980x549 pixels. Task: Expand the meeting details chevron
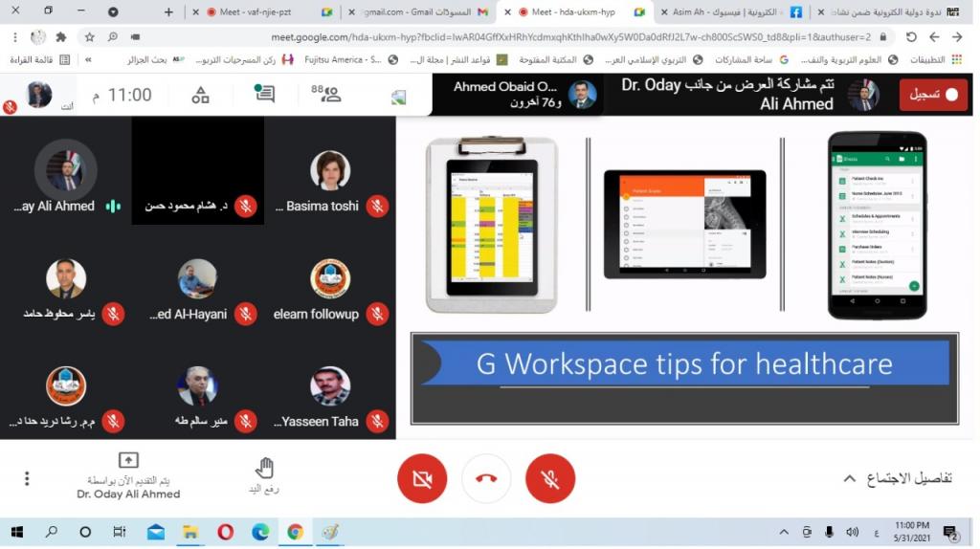click(848, 478)
